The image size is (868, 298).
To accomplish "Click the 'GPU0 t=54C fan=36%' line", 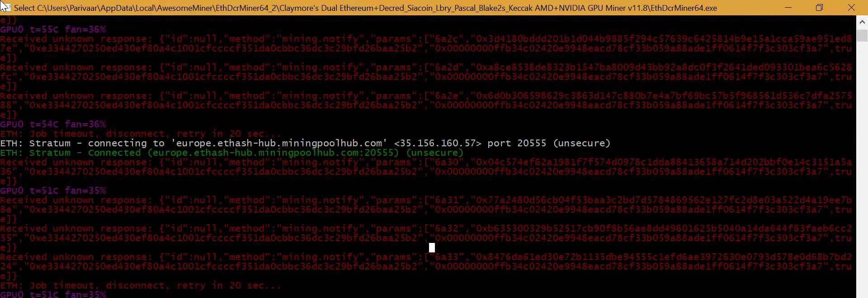I will click(53, 124).
